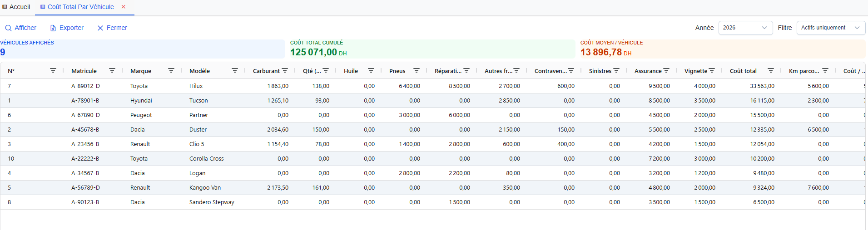The image size is (868, 230).
Task: Open the filter icon for the Marque column
Action: point(171,71)
